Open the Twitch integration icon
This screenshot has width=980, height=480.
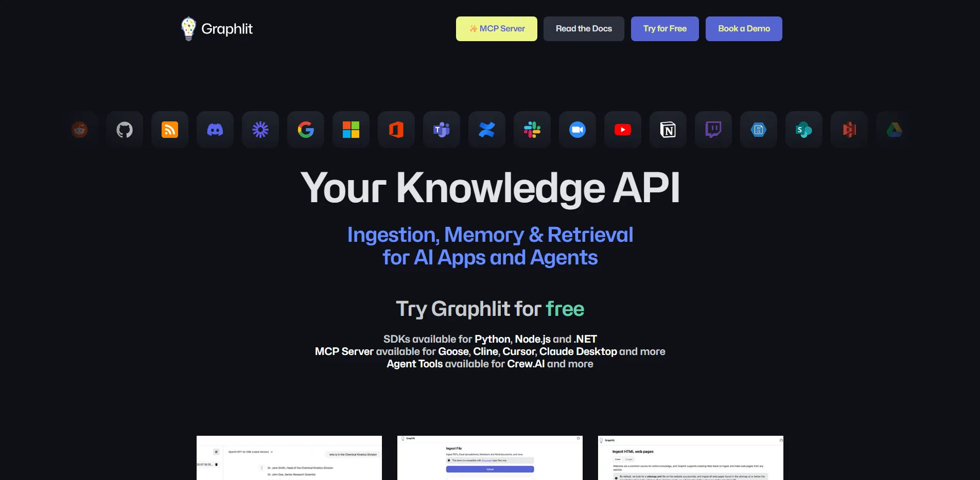point(713,130)
